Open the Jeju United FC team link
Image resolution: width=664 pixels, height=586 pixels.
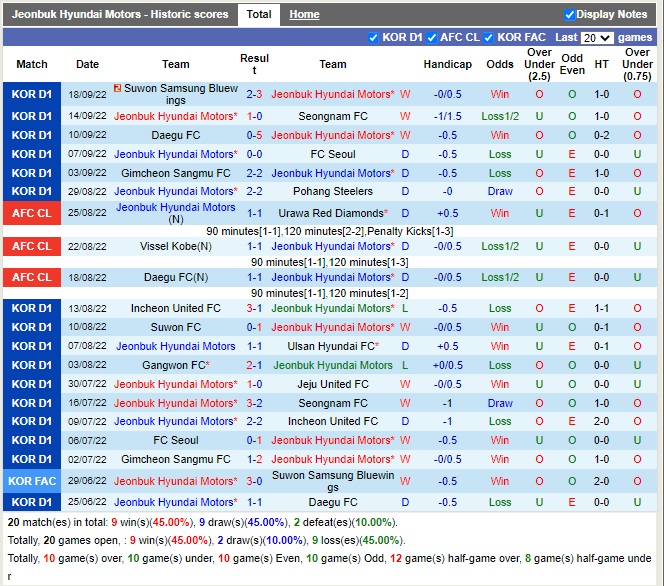click(333, 385)
